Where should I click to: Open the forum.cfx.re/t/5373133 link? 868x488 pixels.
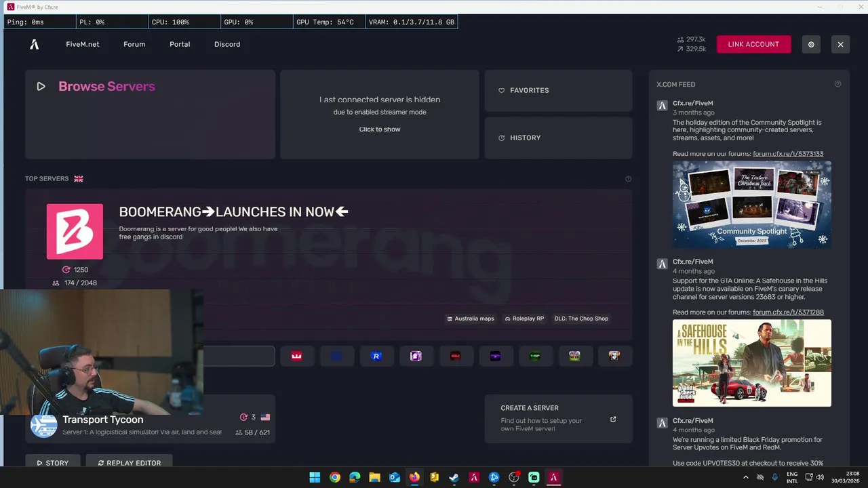tap(788, 154)
